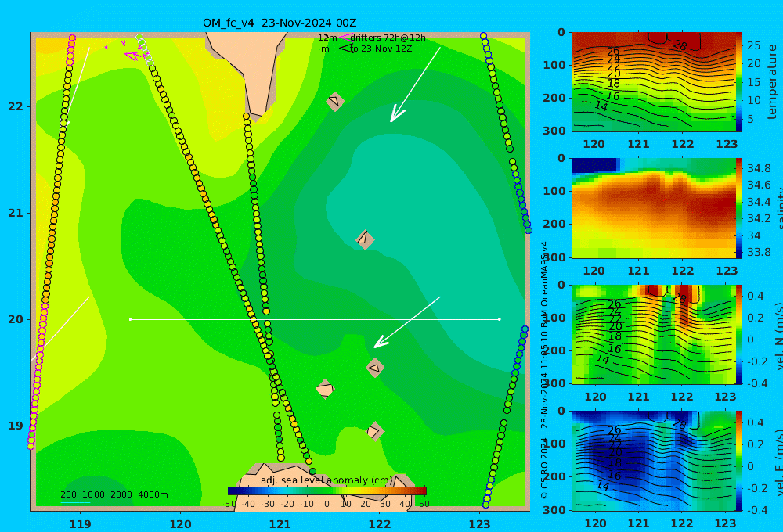Click depth tick 200 on the vel. N panel
This screenshot has height=532, width=783.
554,350
